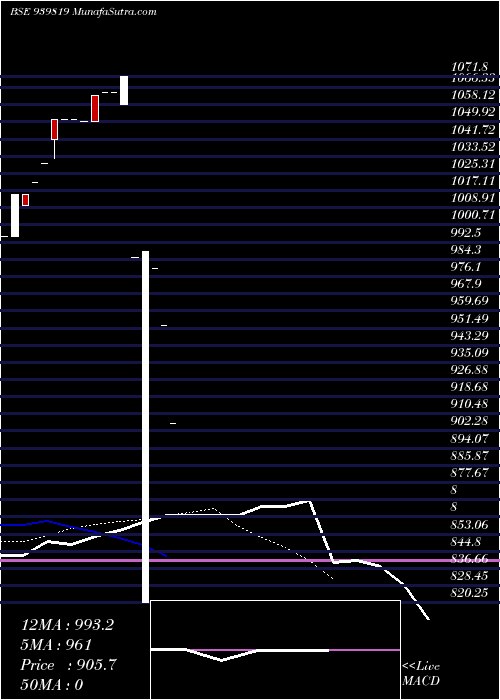This screenshot has height=700, width=500.
Task: Click the 828.45 price axis label
Action: tap(469, 575)
